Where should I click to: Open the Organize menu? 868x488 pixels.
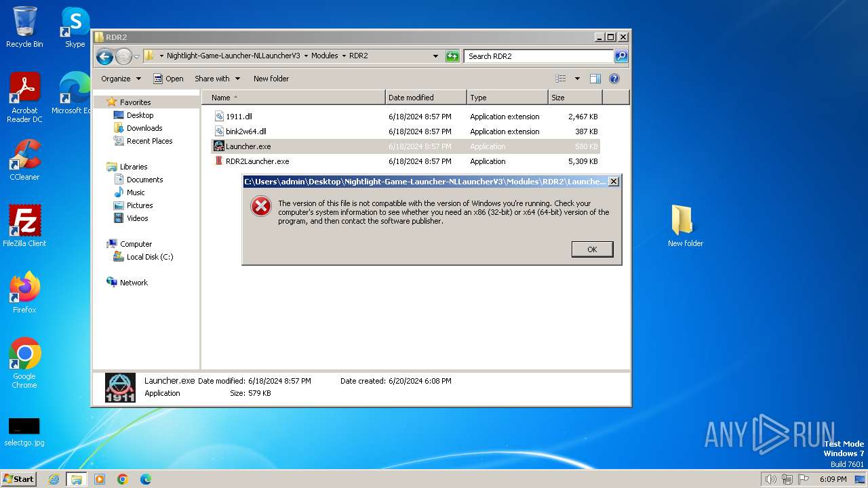point(121,79)
